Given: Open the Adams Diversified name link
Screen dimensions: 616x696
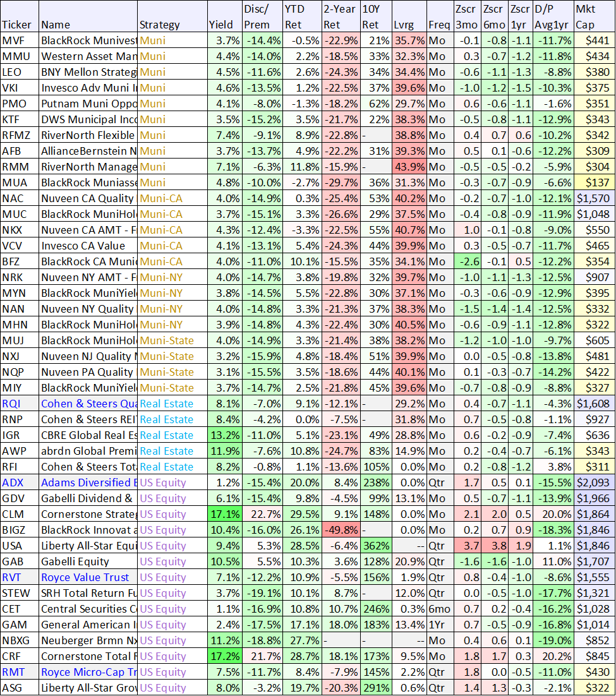Looking at the screenshot, I should tap(89, 483).
